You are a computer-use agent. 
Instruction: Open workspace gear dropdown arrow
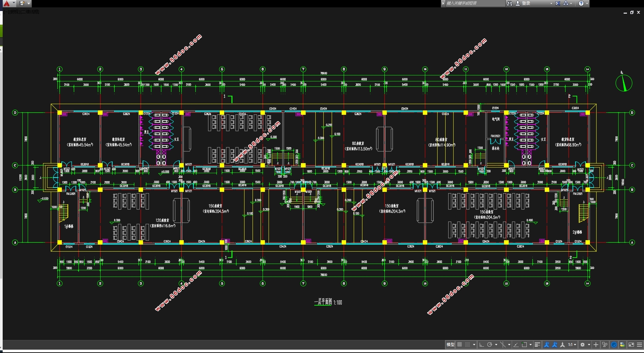pos(589,345)
